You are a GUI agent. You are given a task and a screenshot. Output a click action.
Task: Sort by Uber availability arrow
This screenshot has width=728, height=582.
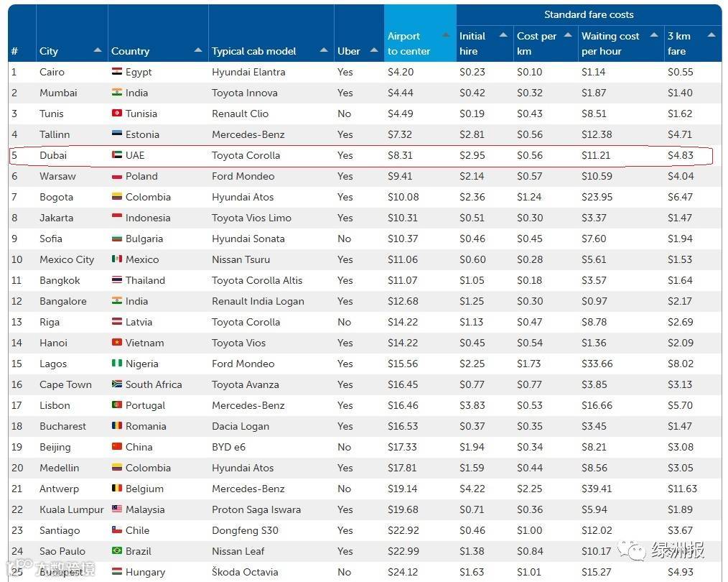374,50
